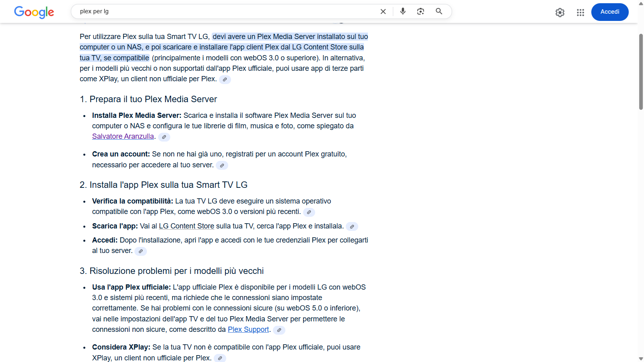Open source link icon after 'collegarti al tuo server.'

pyautogui.click(x=140, y=251)
